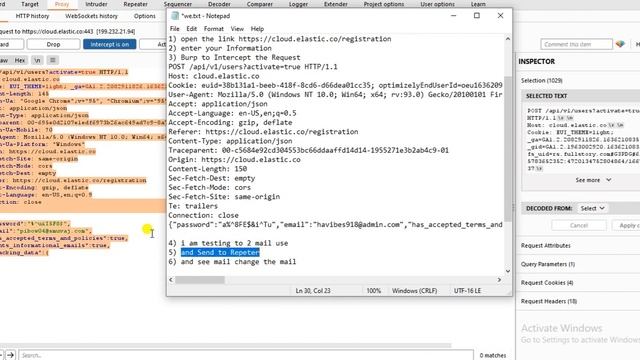Open the Proxy Options sub-tab
This screenshot has height=360, width=640.
point(144,16)
